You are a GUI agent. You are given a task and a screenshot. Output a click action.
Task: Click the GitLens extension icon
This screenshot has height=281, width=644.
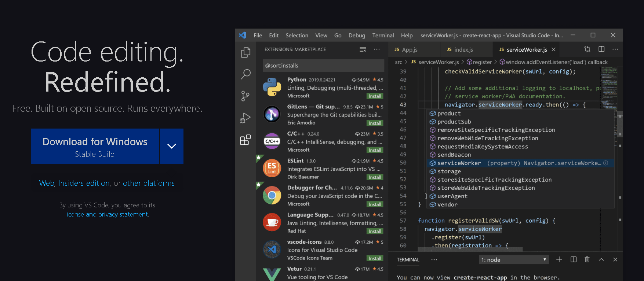click(x=272, y=114)
